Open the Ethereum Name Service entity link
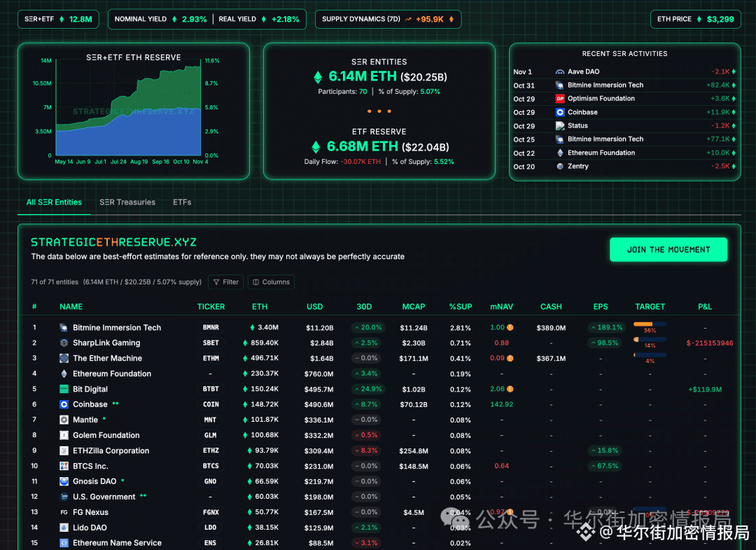Screen dimensions: 756x550 coord(117,543)
